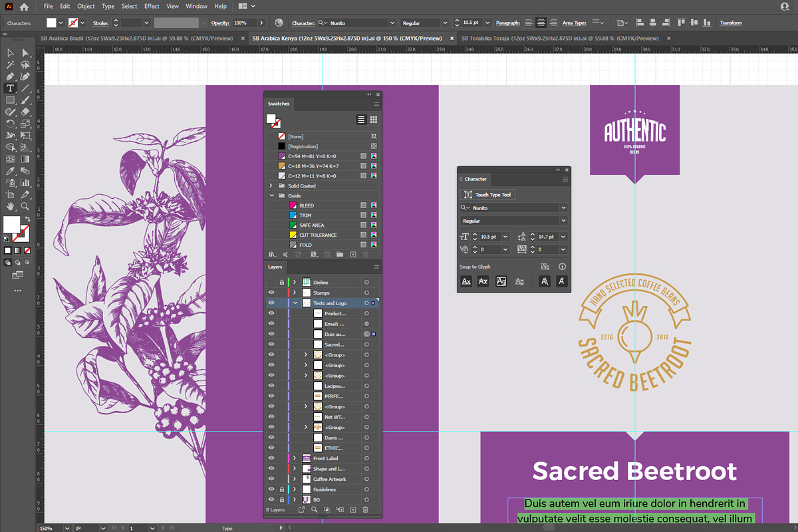
Task: Select the Magic Wand tool
Action: coord(11,65)
